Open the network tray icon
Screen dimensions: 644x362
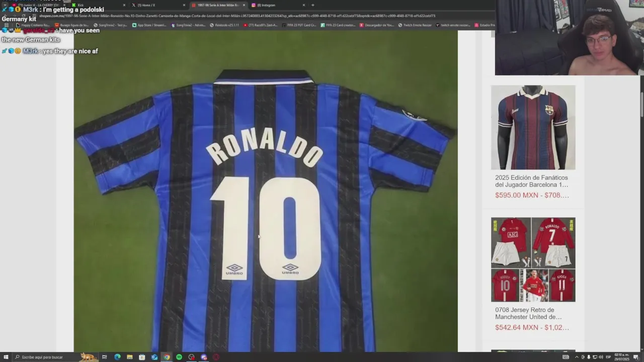tap(595, 357)
